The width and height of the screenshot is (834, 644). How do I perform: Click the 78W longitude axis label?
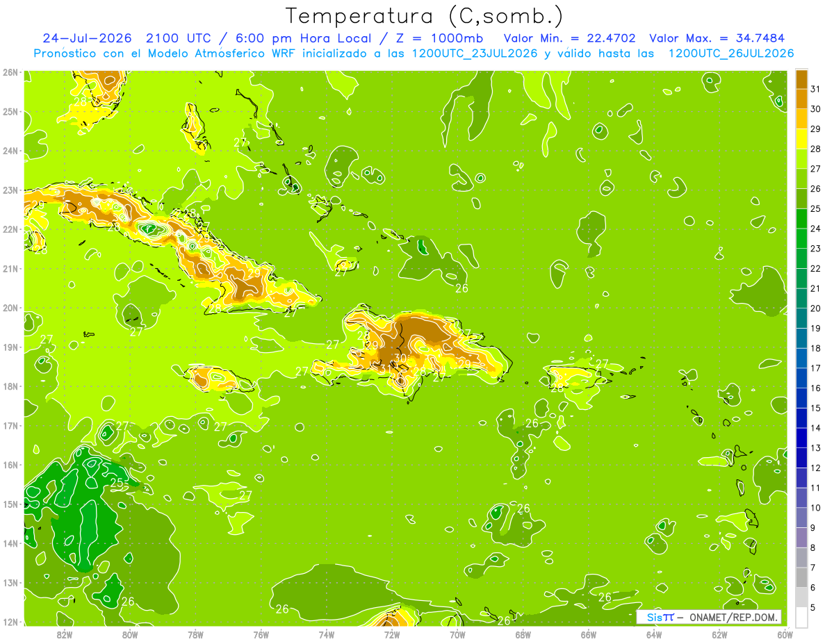[195, 634]
